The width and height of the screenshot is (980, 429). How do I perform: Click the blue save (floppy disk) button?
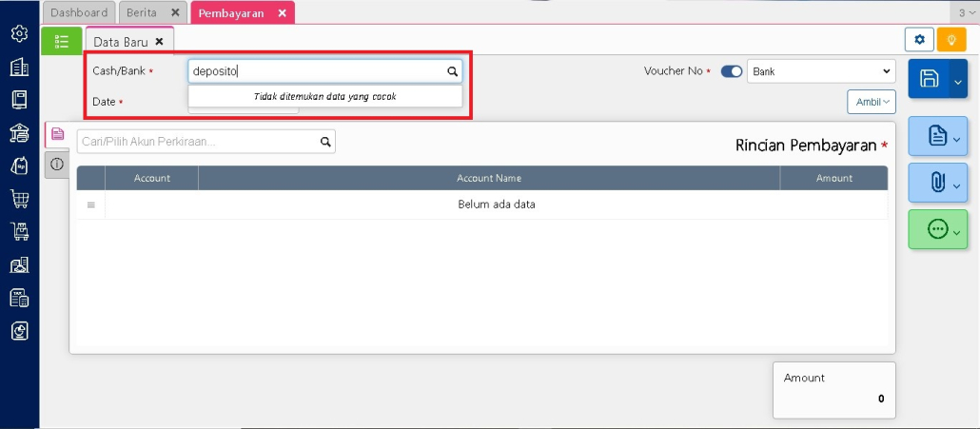tap(930, 80)
